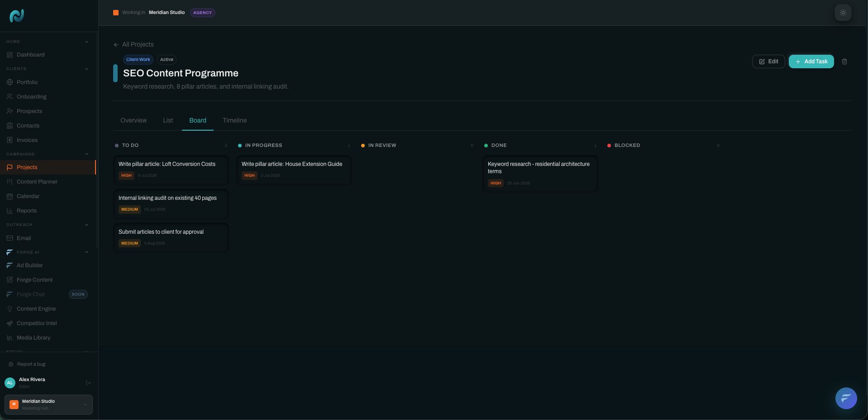868x420 pixels.
Task: Click the teal project color bar
Action: (x=115, y=73)
